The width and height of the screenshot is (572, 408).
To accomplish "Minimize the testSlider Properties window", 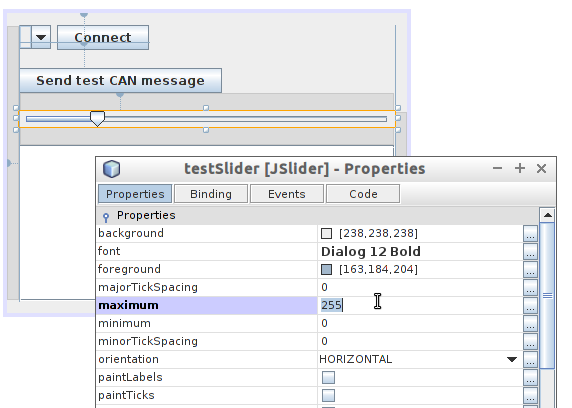I will pos(497,168).
